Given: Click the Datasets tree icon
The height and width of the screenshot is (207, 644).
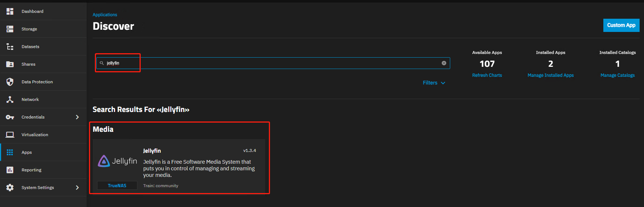Looking at the screenshot, I should pos(10,47).
